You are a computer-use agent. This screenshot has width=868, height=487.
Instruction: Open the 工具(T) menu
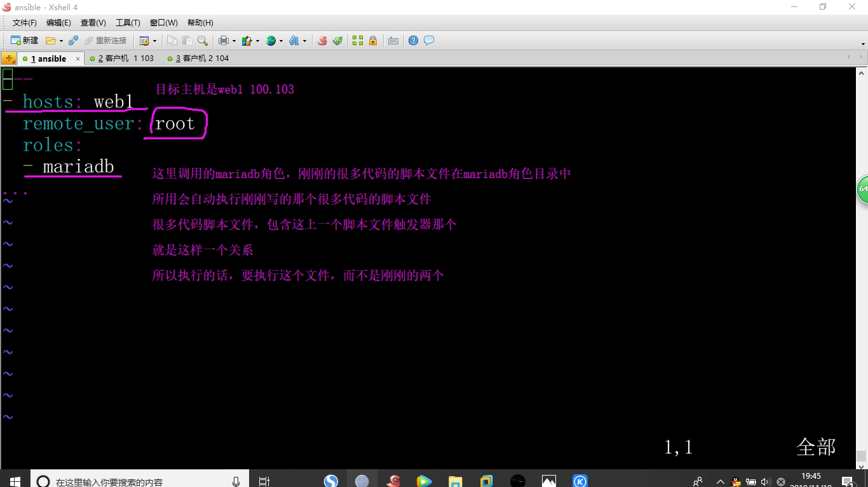pyautogui.click(x=128, y=23)
